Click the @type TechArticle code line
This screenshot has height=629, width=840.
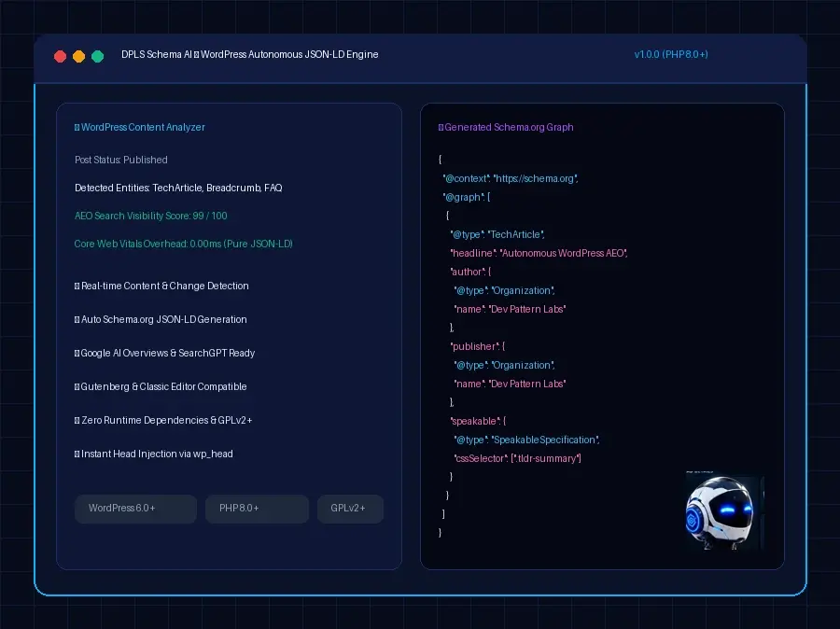pos(497,234)
